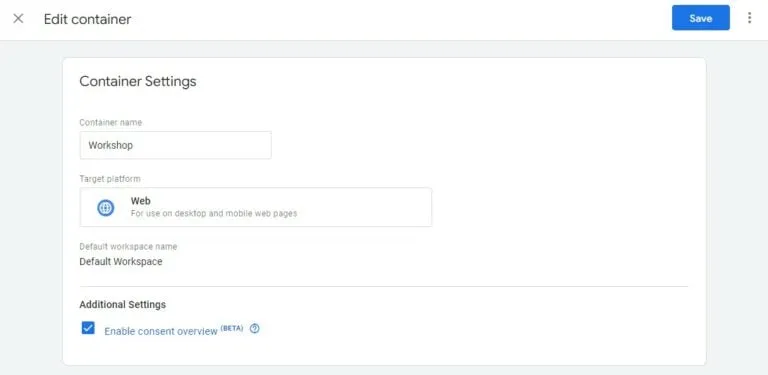Click the BETA badge next to consent overview
The image size is (768, 375).
(232, 328)
